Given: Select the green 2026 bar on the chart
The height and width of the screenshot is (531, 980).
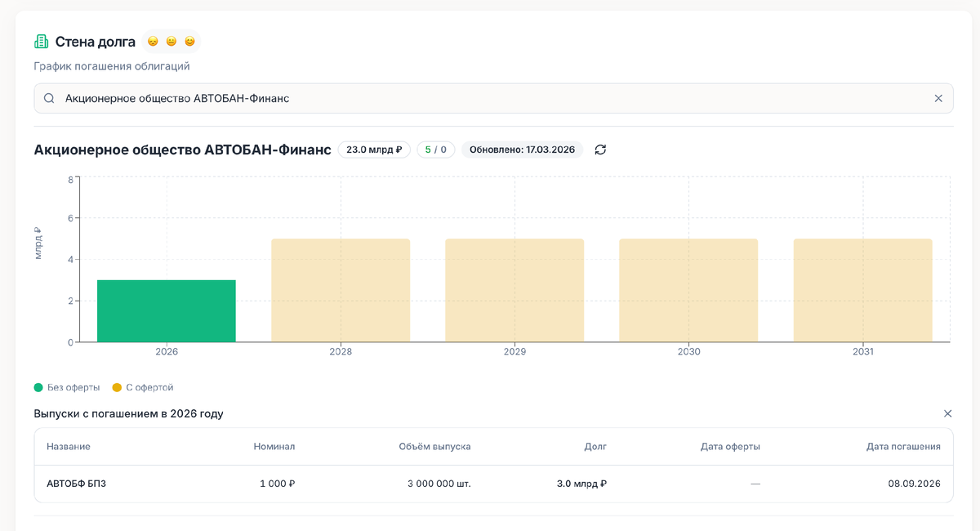Looking at the screenshot, I should 166,310.
